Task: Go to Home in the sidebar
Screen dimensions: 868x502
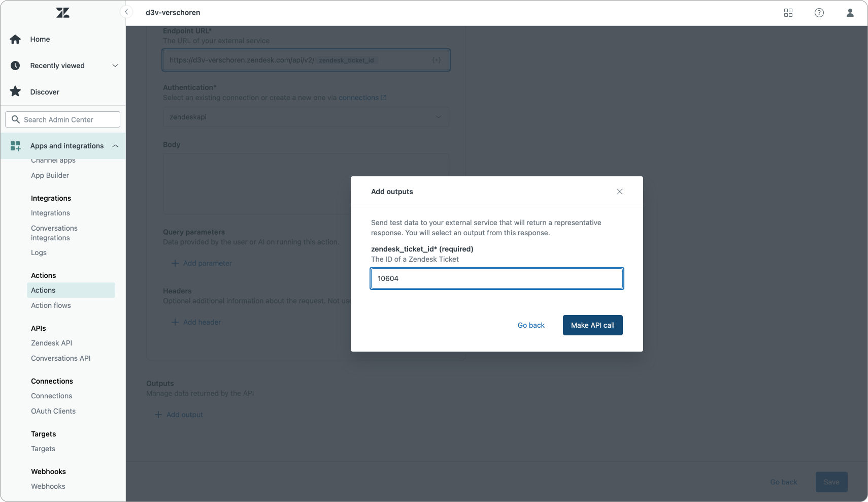Action: [40, 39]
